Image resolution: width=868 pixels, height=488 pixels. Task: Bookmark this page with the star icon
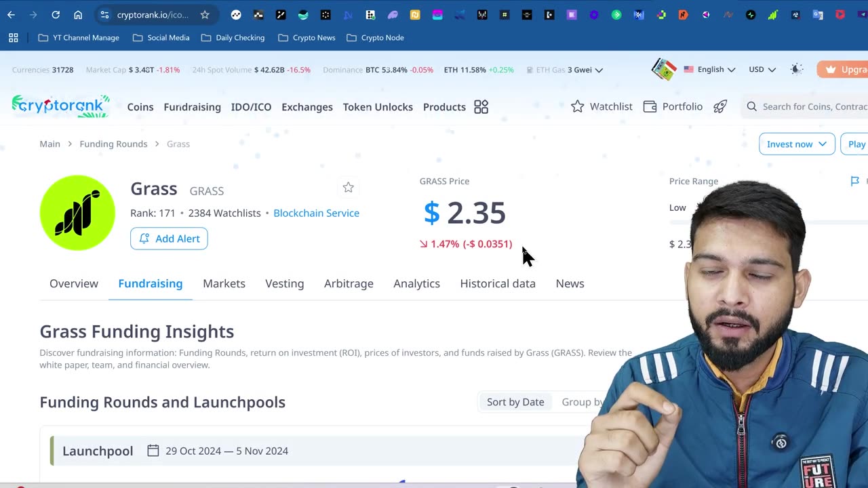click(205, 14)
